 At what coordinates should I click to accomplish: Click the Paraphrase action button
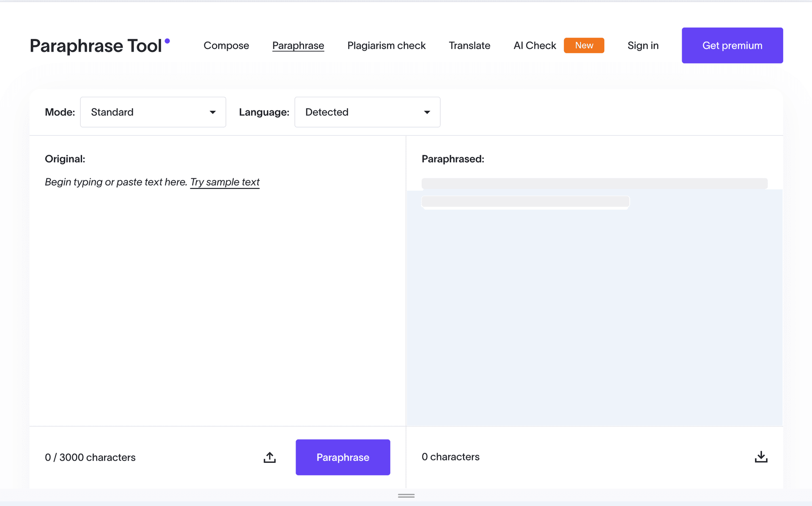coord(343,457)
